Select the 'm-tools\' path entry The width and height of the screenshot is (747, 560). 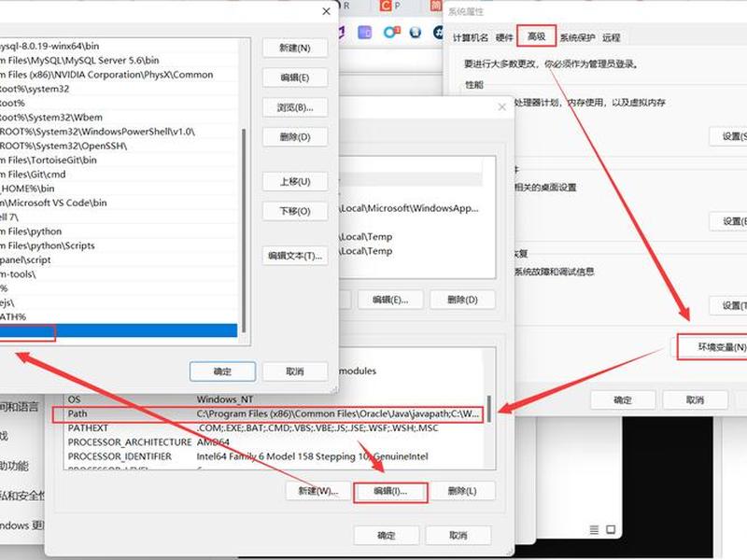pos(119,274)
